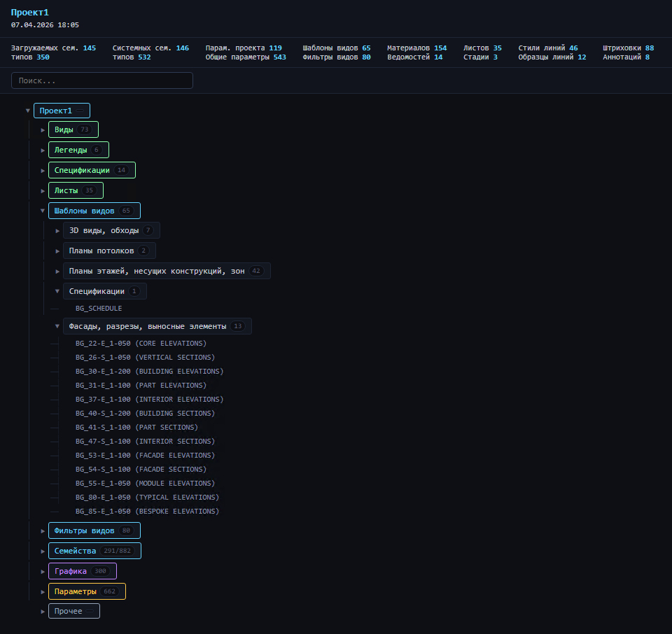Click the search input field
This screenshot has width=672, height=634.
102,80
